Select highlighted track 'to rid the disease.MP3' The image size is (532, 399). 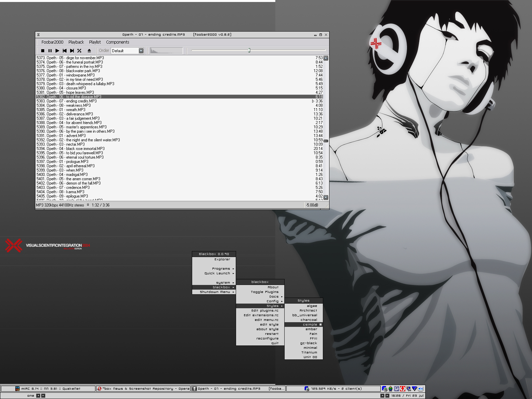(x=180, y=97)
